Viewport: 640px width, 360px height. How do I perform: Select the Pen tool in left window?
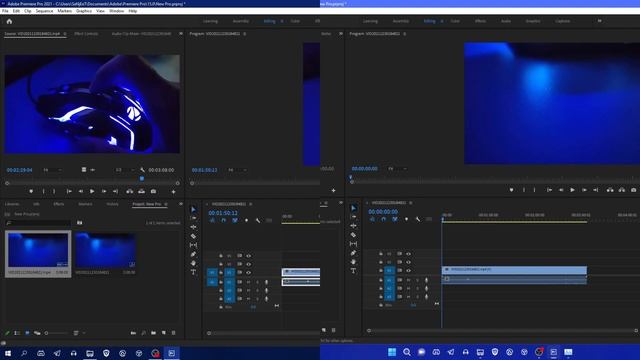tap(193, 254)
